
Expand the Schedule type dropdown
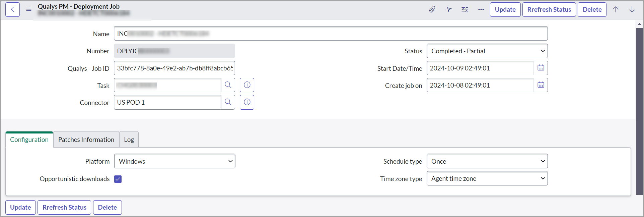pos(487,161)
